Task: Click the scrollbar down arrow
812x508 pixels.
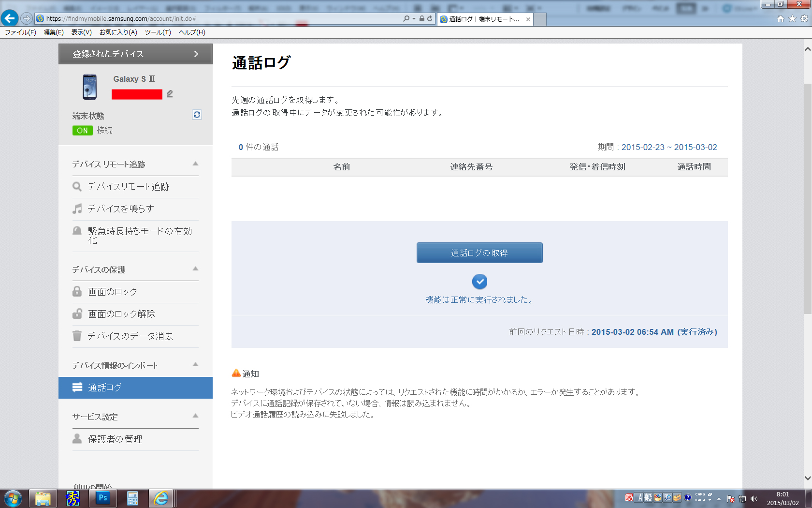Action: [807, 478]
